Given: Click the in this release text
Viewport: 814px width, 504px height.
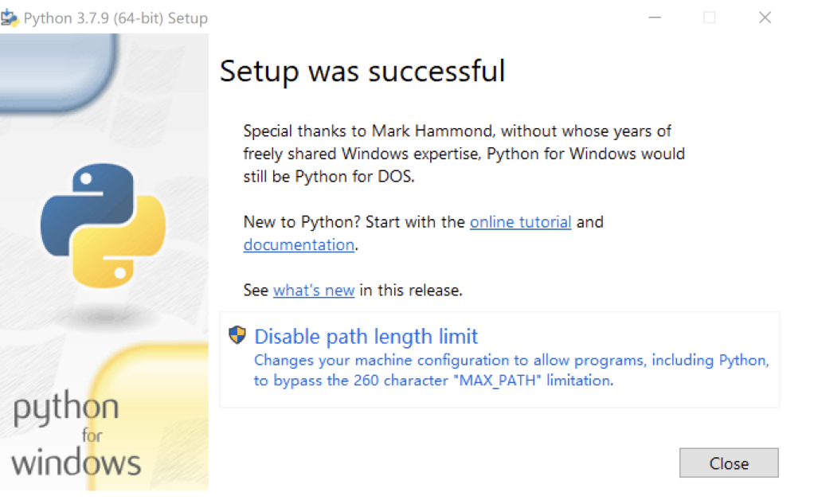Looking at the screenshot, I should [411, 291].
